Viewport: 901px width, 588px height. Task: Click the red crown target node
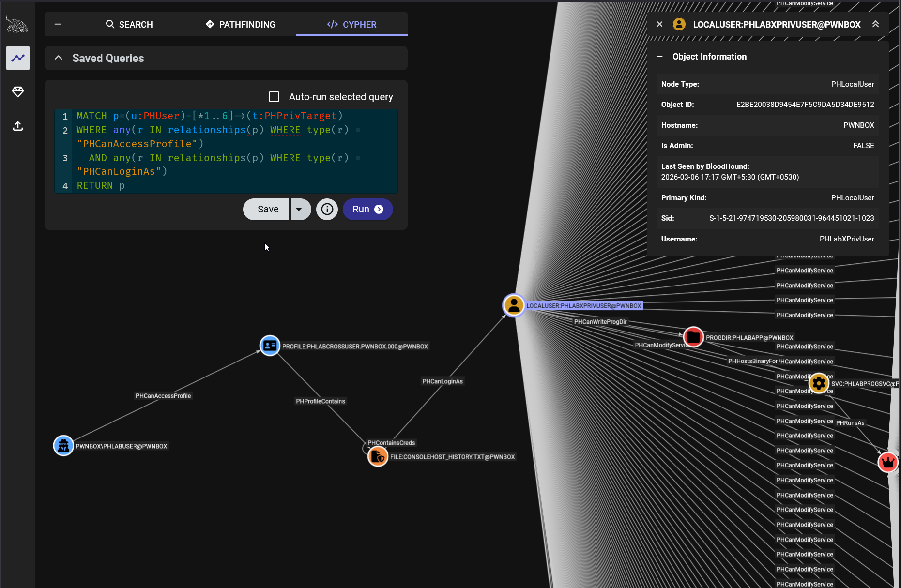pyautogui.click(x=888, y=462)
